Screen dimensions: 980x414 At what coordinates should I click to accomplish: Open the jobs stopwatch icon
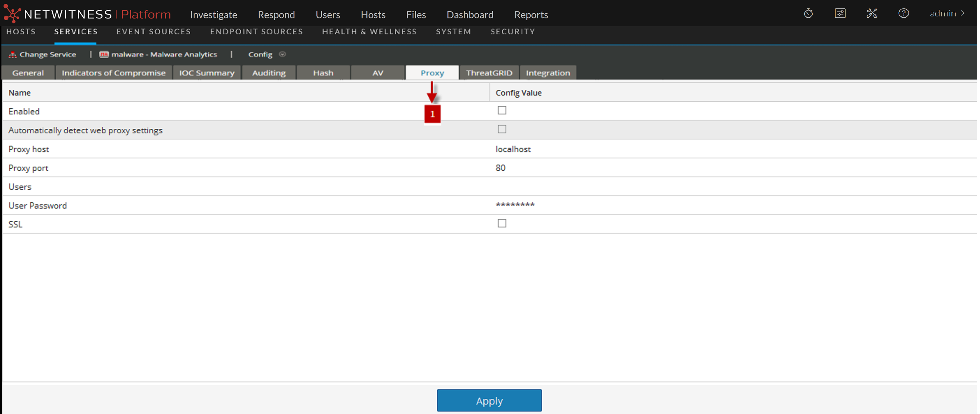pos(808,14)
